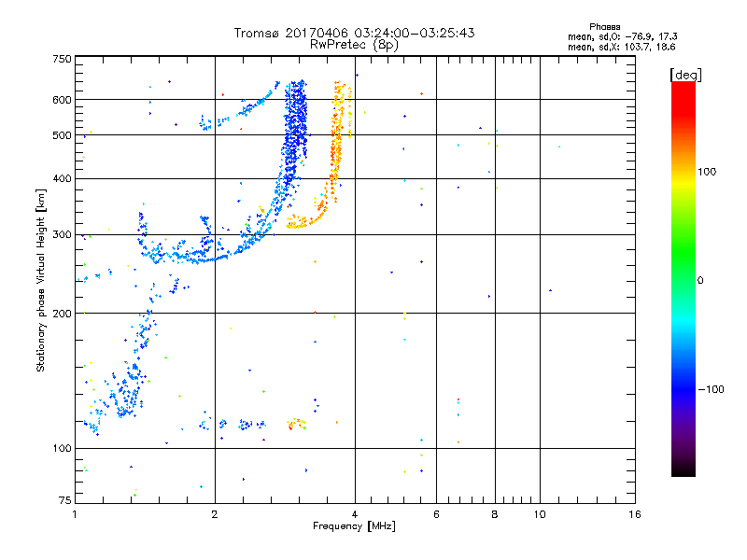
Task: Click y-axis tick label '75'
Action: point(65,500)
